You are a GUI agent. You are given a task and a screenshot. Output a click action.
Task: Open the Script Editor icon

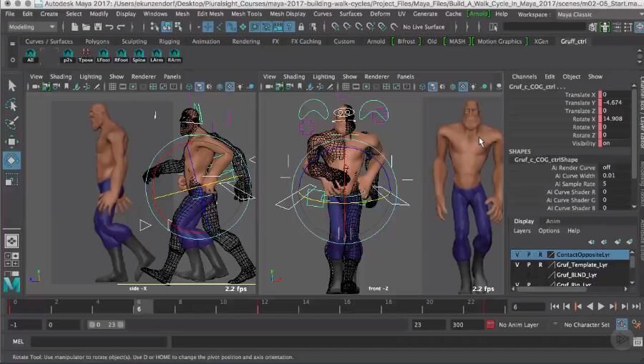tap(638, 341)
